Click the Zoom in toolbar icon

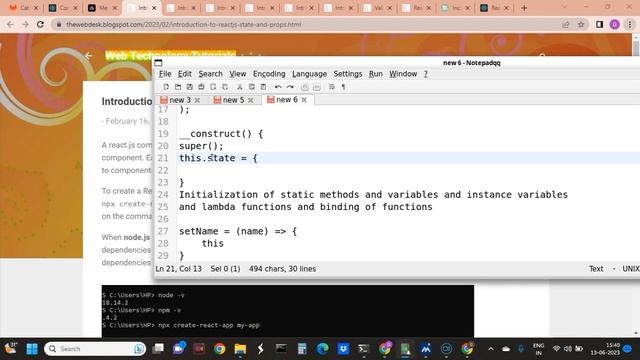[x=304, y=87]
